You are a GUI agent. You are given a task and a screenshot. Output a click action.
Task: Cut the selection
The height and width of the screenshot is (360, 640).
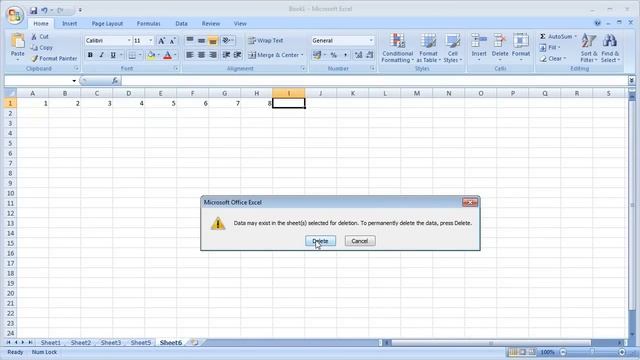point(40,37)
